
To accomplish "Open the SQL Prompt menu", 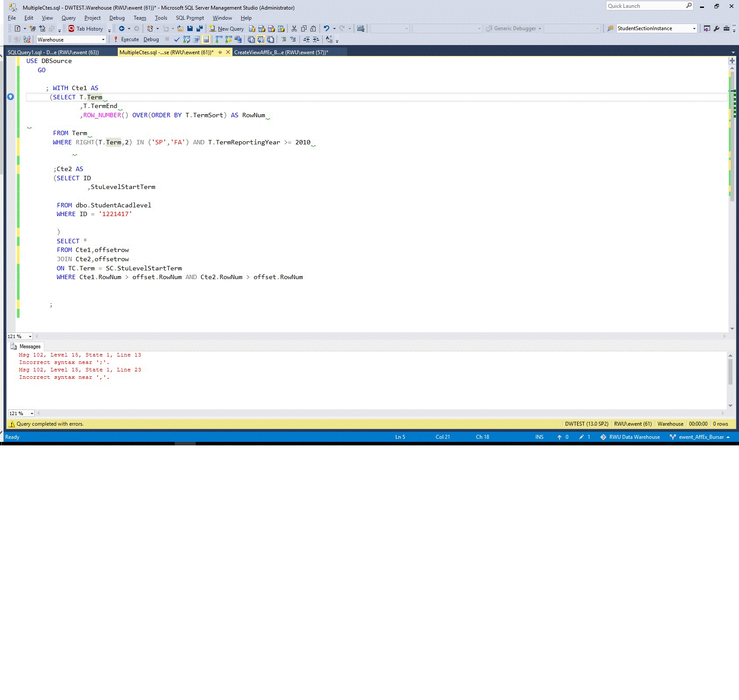I will (x=190, y=18).
